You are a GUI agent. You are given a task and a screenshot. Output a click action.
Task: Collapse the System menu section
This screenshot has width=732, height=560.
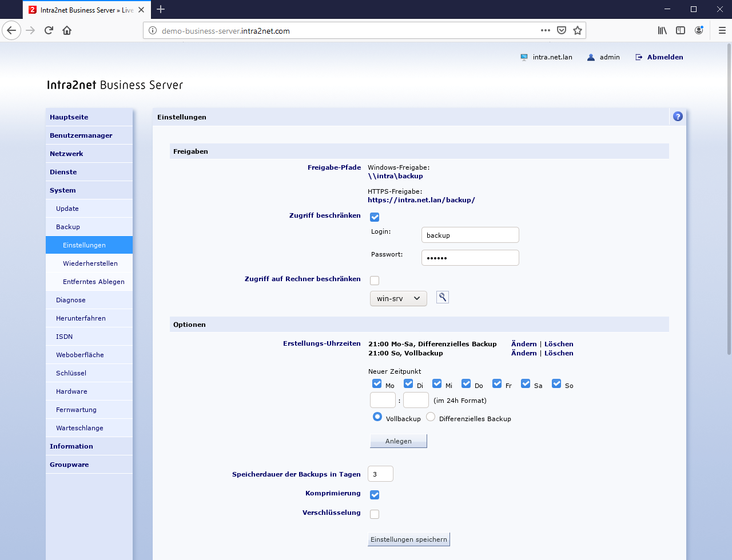point(89,190)
